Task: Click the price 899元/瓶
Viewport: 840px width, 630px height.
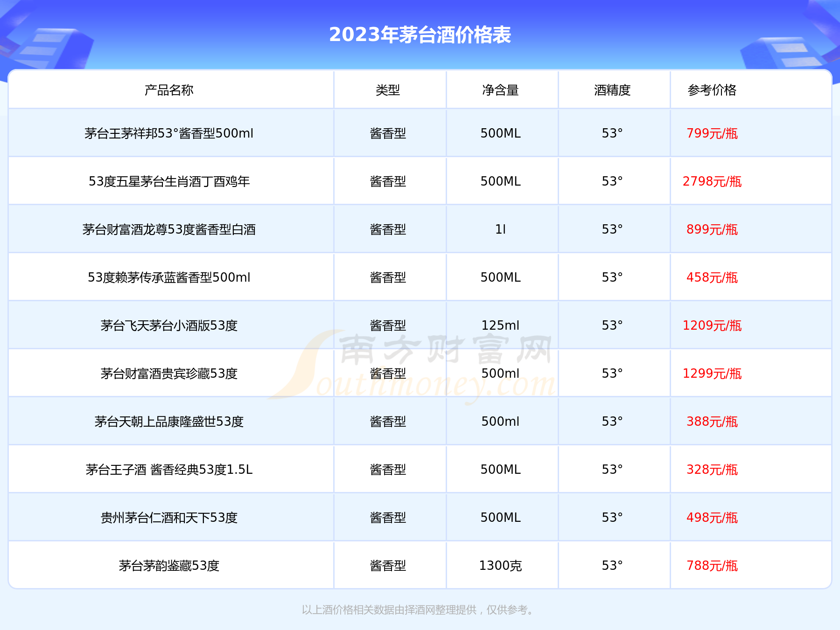Action: pos(712,229)
